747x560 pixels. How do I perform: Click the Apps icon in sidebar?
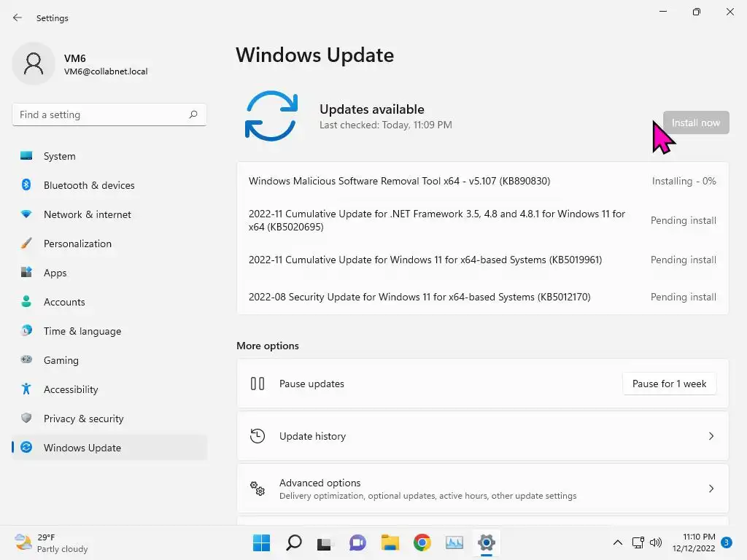pos(26,273)
